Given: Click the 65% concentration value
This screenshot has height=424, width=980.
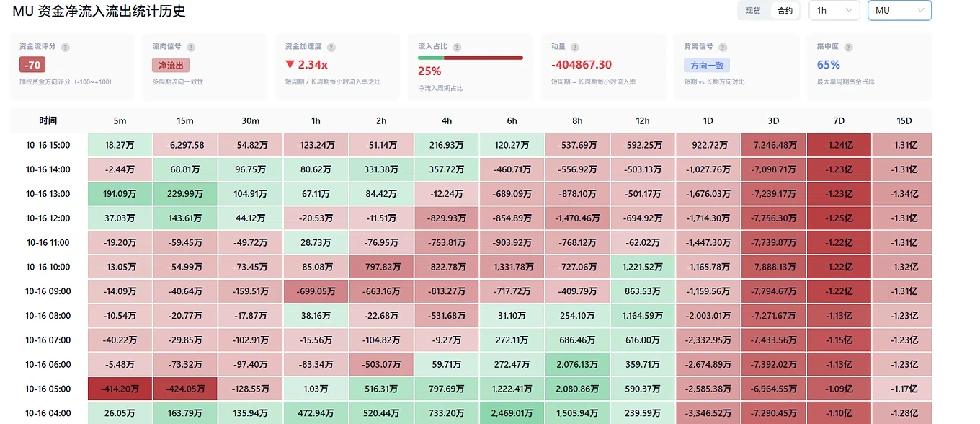Looking at the screenshot, I should pyautogui.click(x=829, y=65).
